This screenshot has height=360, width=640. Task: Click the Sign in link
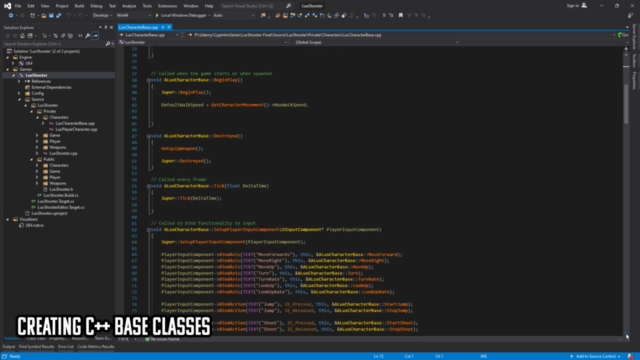573,6
